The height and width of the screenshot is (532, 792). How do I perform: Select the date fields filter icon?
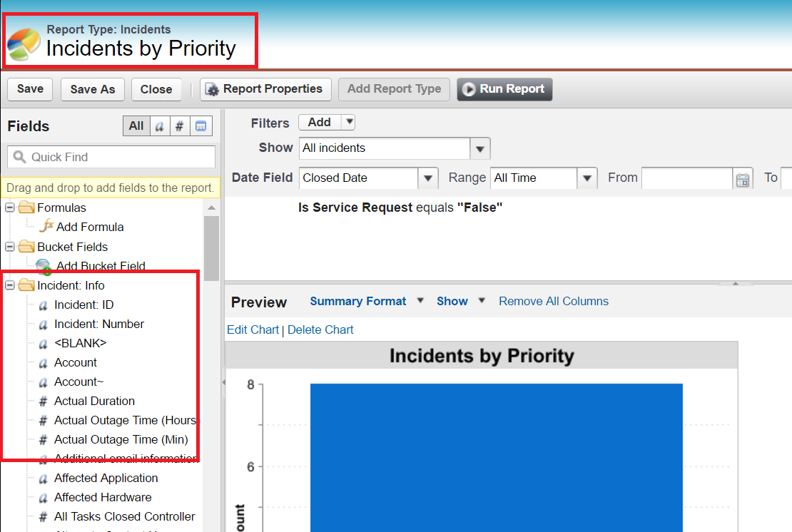(200, 126)
